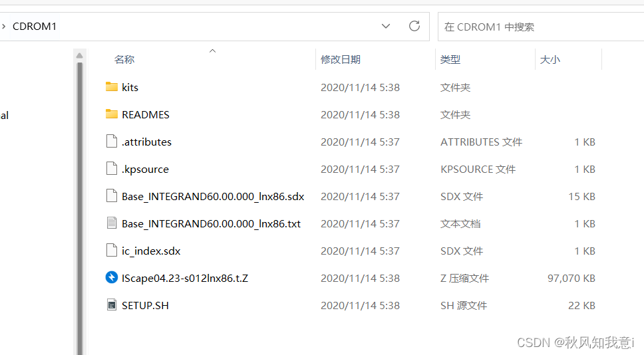Click the SETUP.SH row modified date
This screenshot has height=355, width=644.
pos(360,305)
